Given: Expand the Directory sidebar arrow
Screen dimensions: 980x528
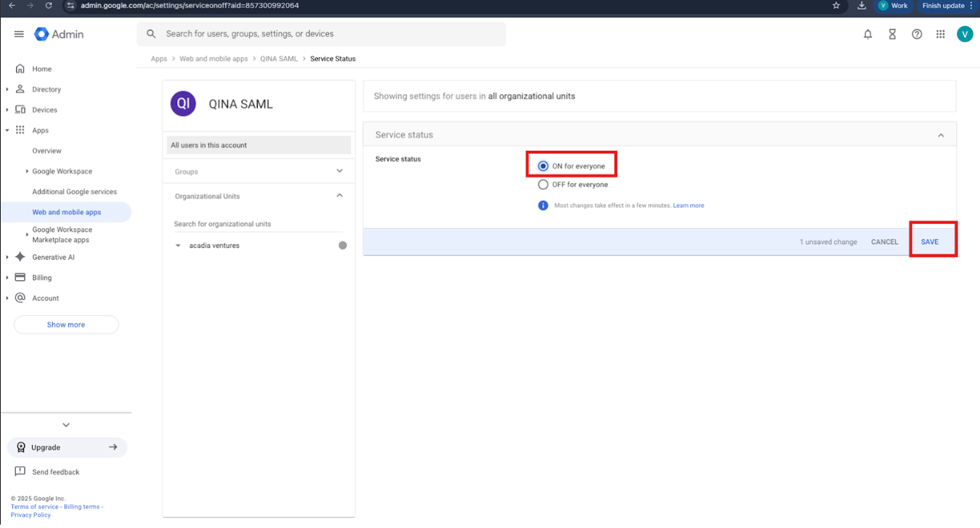Looking at the screenshot, I should [x=7, y=89].
